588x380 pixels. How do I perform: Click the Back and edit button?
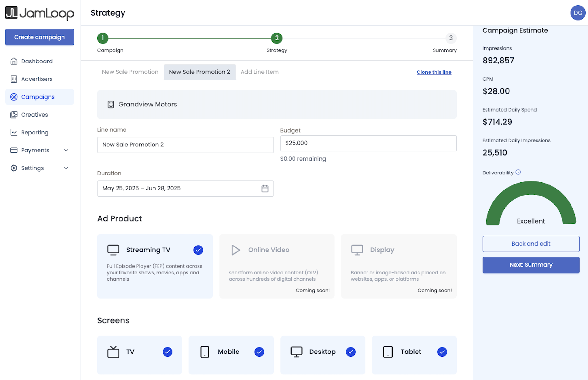tap(531, 244)
